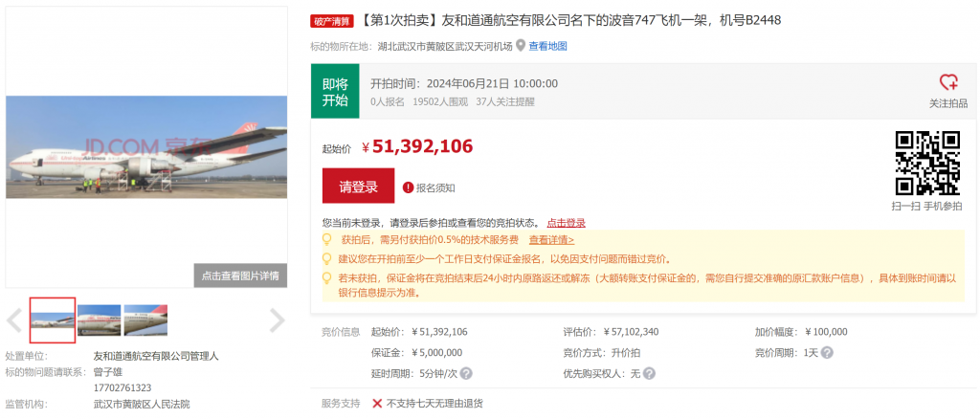Click the QR code for mobile bidding
The height and width of the screenshot is (419, 980).
[x=927, y=163]
